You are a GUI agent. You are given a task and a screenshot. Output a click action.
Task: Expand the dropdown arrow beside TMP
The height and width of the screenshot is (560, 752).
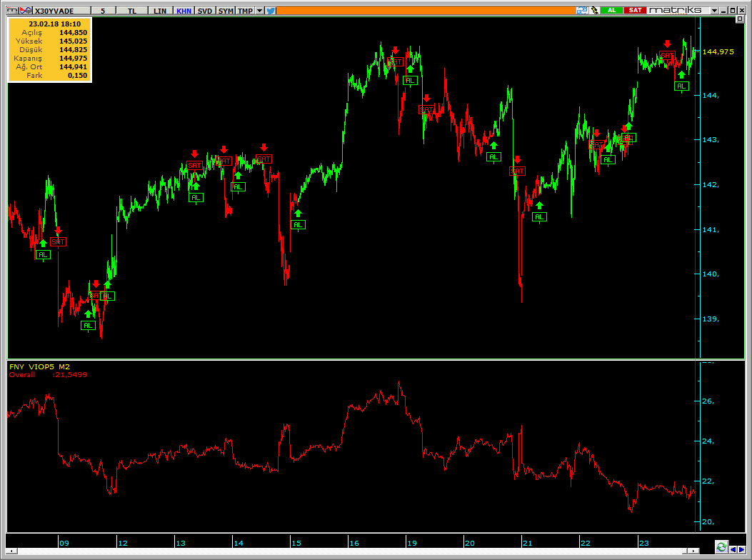click(x=259, y=11)
